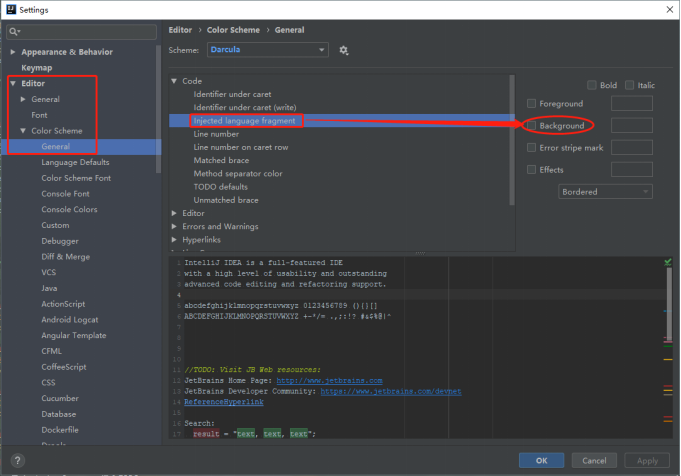Screen dimensions: 681x476
Task: Open scheme actions gear icon
Action: [344, 50]
